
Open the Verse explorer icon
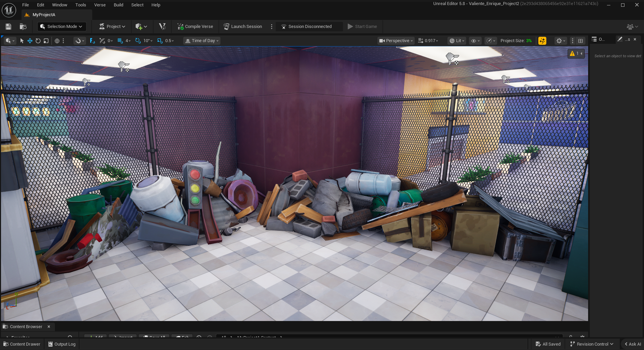point(162,27)
